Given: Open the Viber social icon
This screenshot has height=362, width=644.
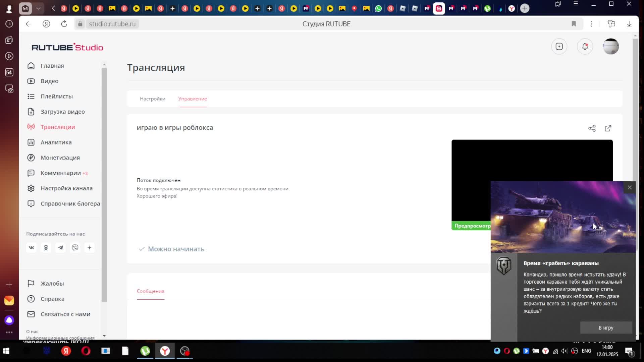Looking at the screenshot, I should pyautogui.click(x=75, y=248).
